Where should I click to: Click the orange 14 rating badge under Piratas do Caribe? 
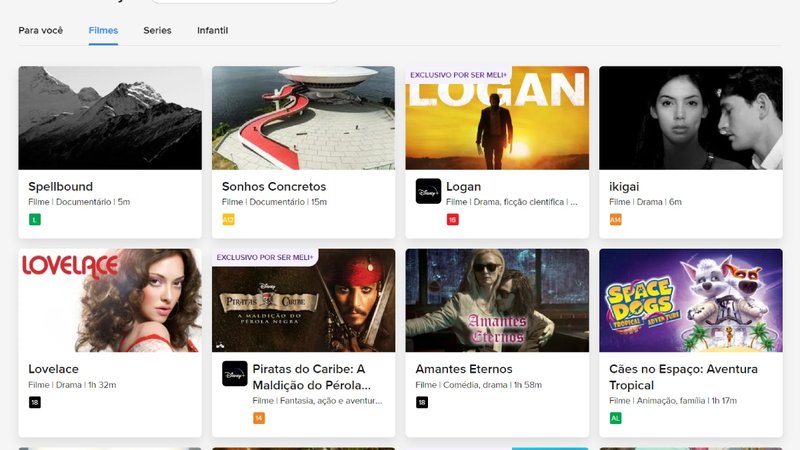click(x=259, y=418)
